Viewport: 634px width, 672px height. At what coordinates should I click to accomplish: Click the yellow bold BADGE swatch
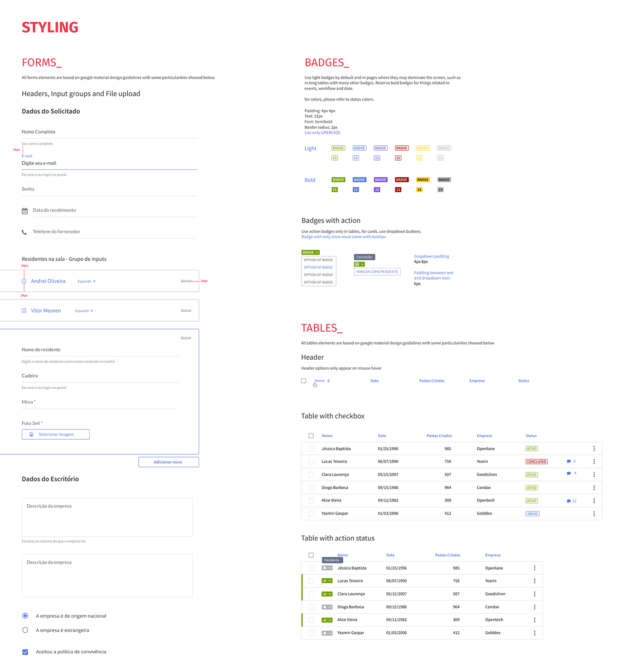pyautogui.click(x=423, y=180)
